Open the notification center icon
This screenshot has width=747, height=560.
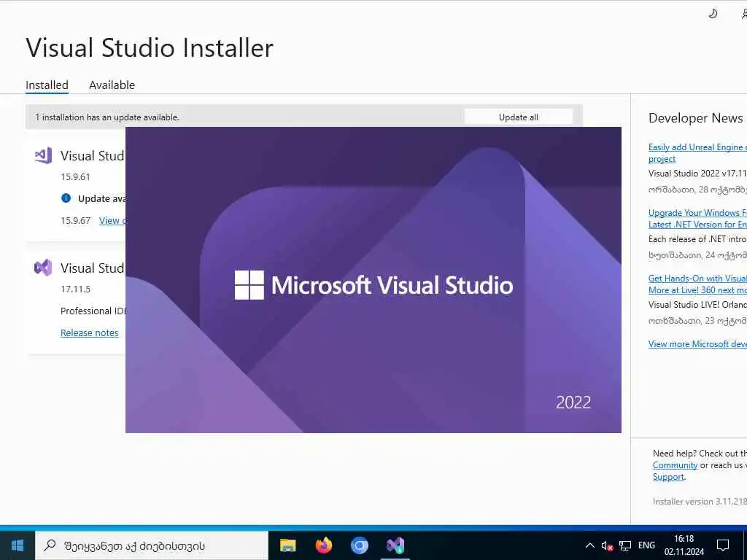[x=723, y=545]
